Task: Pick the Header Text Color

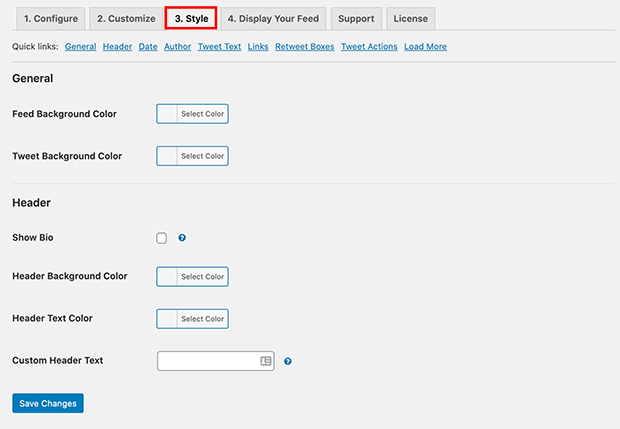Action: click(193, 319)
